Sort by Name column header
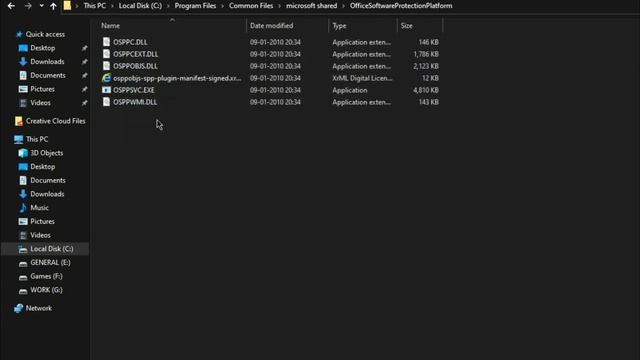The height and width of the screenshot is (360, 640). coord(111,26)
